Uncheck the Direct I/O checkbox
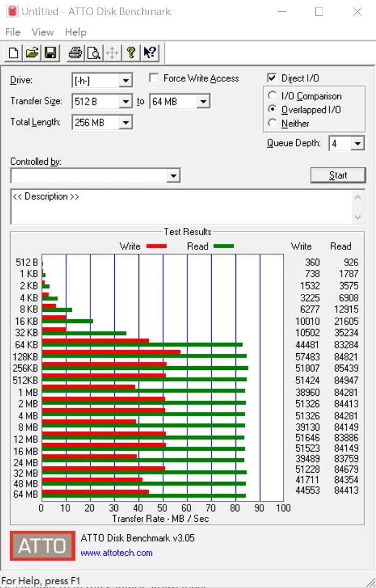376x588 pixels. [271, 78]
